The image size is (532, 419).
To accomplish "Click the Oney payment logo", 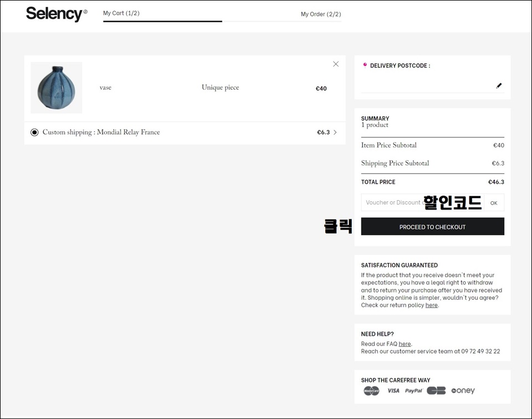I will [x=463, y=391].
